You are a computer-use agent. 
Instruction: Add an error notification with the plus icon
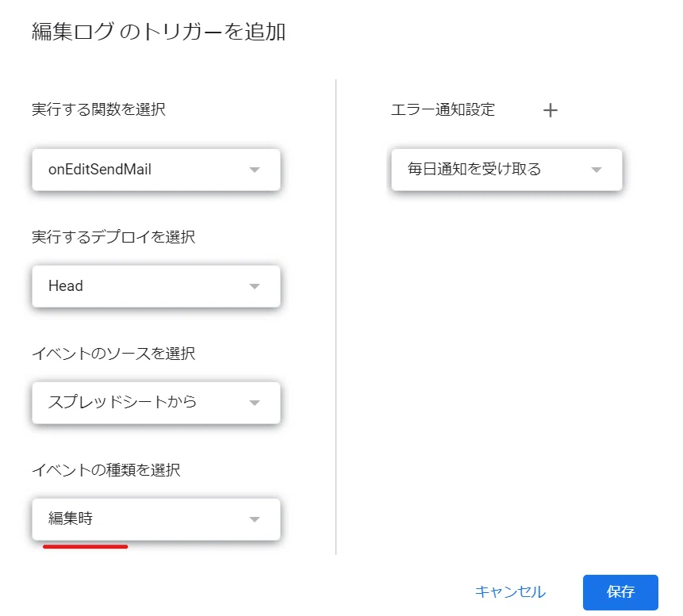coord(551,110)
